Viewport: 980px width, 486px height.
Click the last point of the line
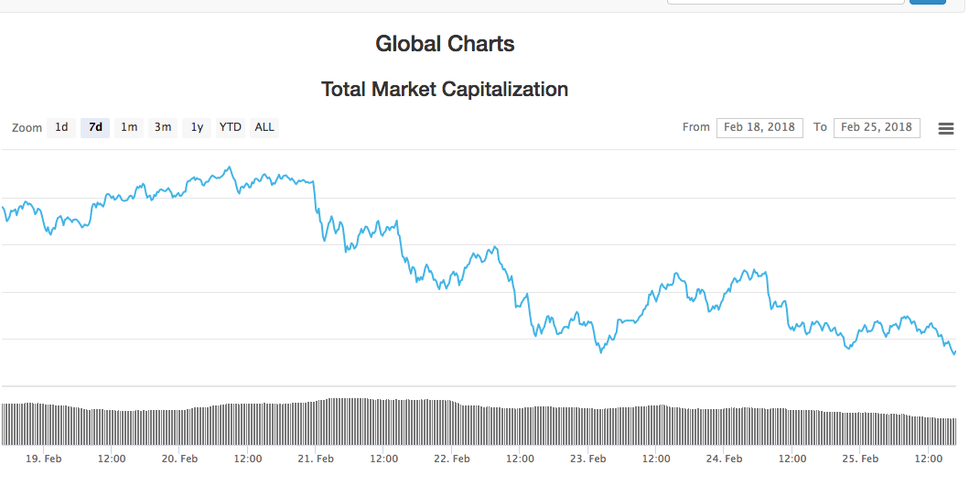[954, 353]
